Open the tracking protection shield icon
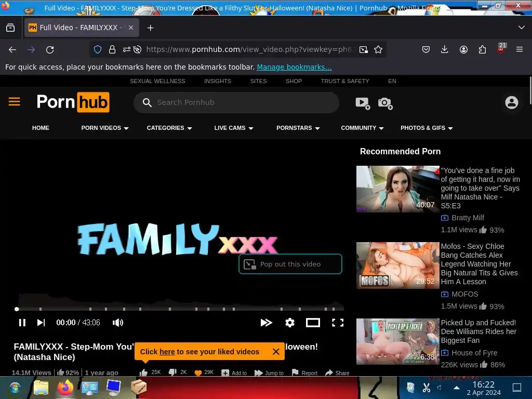Screen dimensions: 532x399 (x=98, y=49)
